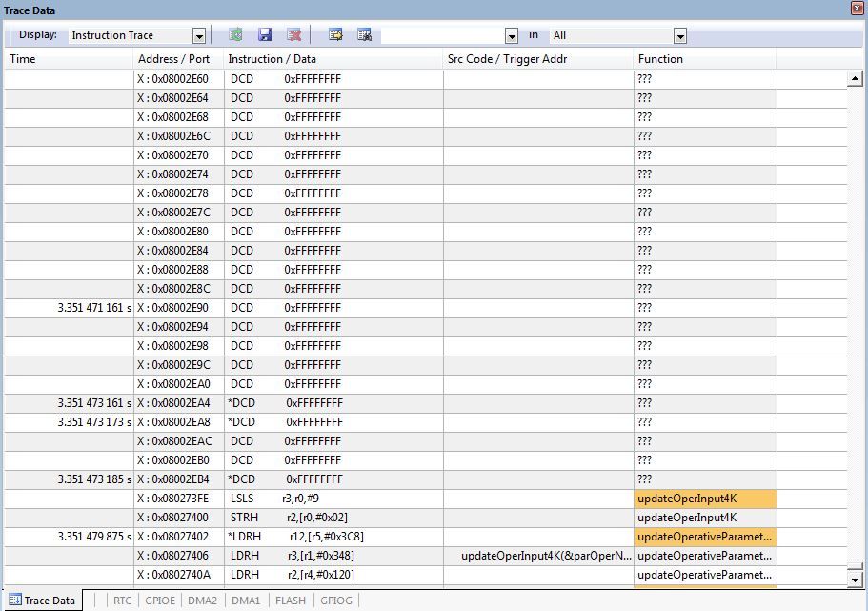Screen dimensions: 868x611
Task: Switch to the GPIOG tab
Action: pyautogui.click(x=336, y=600)
